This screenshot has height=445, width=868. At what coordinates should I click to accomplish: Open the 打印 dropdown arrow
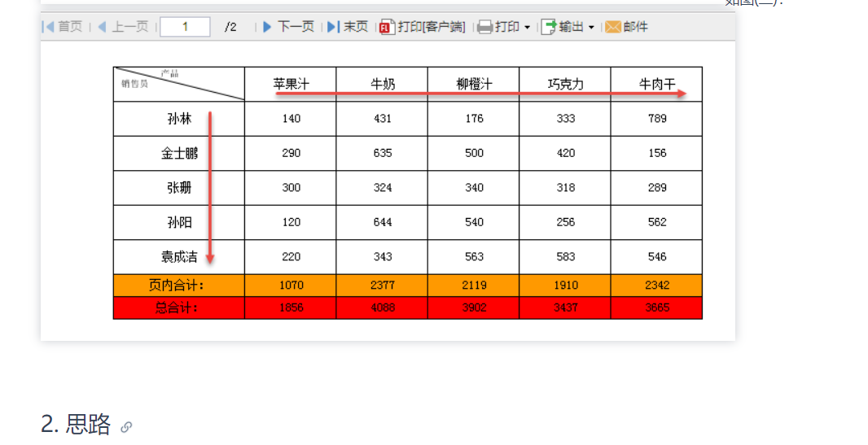pos(527,27)
